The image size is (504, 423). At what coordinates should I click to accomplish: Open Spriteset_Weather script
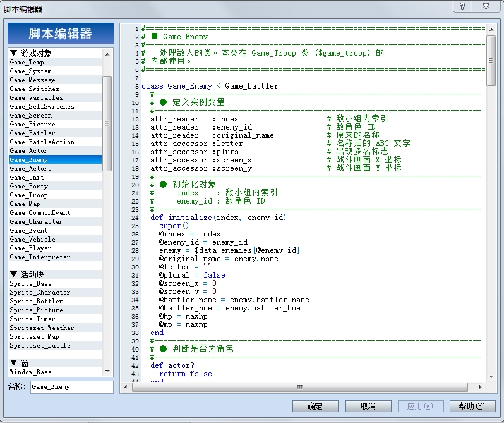(55, 328)
